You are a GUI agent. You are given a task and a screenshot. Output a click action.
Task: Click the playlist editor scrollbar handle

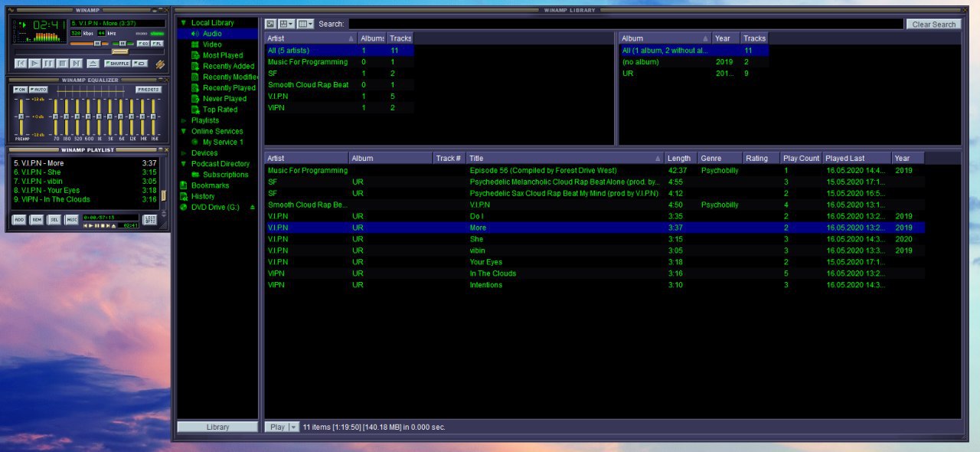(163, 195)
